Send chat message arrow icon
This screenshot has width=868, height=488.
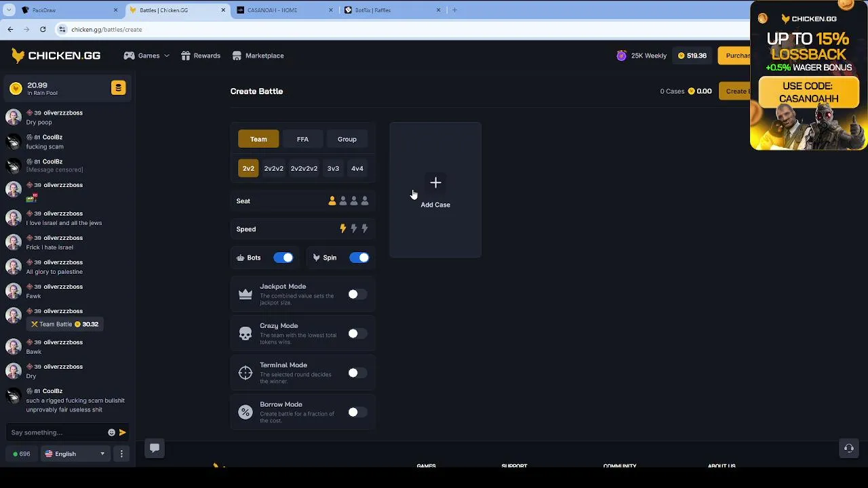point(123,432)
